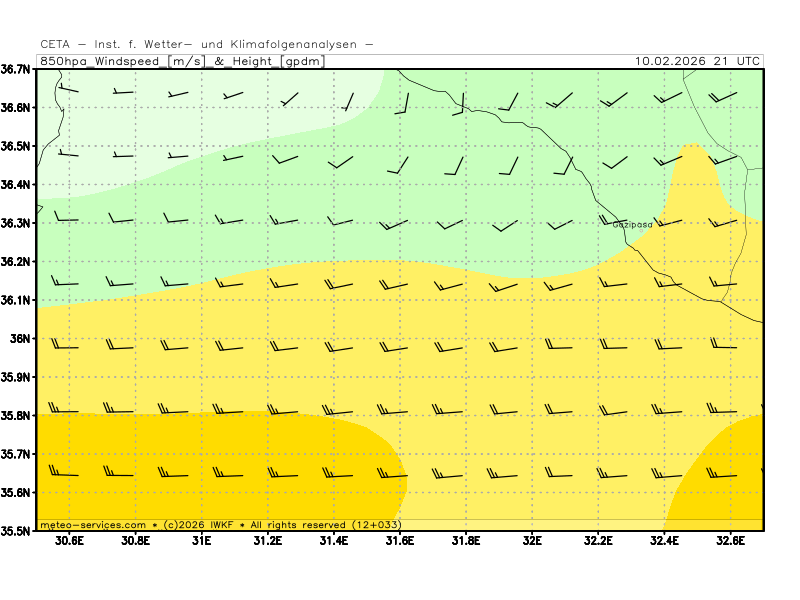Image resolution: width=800 pixels, height=600 pixels.
Task: Open the meteo-services.com copyright text
Action: click(x=220, y=524)
